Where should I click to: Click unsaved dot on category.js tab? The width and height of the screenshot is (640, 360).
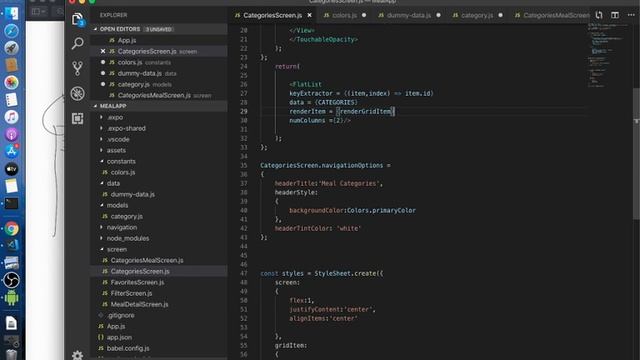point(500,15)
